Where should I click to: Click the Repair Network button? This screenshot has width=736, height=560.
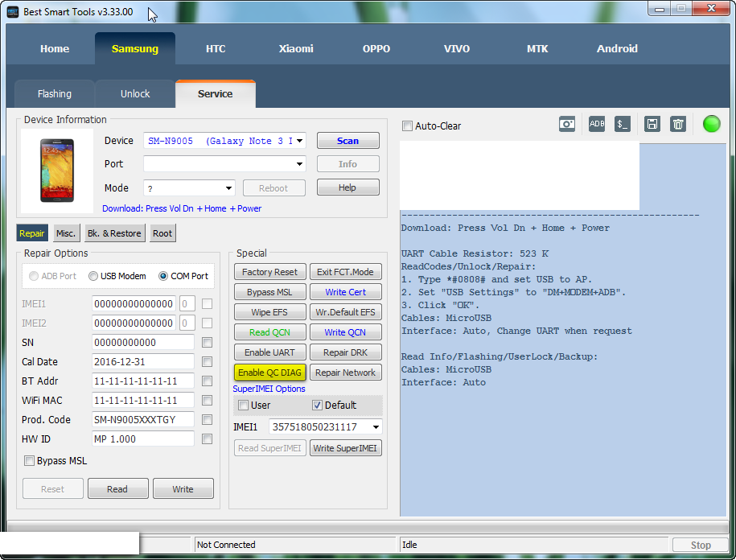[x=345, y=373]
